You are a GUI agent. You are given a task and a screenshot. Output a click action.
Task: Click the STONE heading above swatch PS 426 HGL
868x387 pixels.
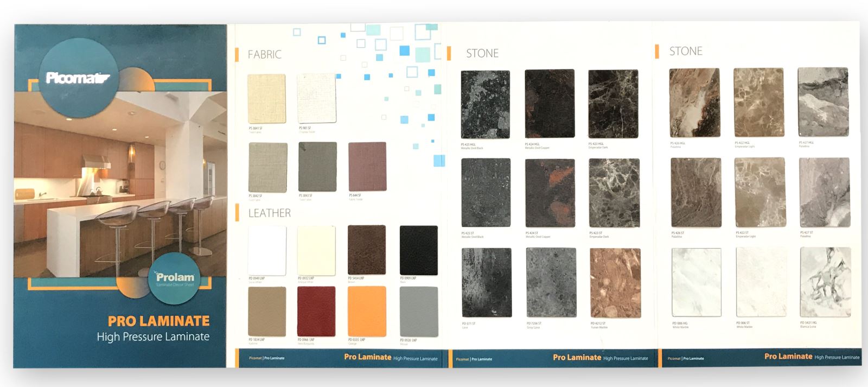click(686, 51)
